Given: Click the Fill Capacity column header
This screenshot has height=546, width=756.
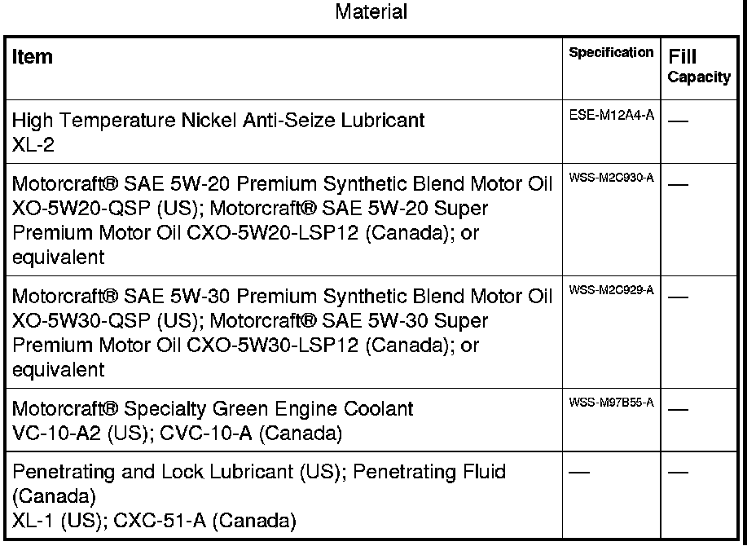Looking at the screenshot, I should [x=699, y=66].
